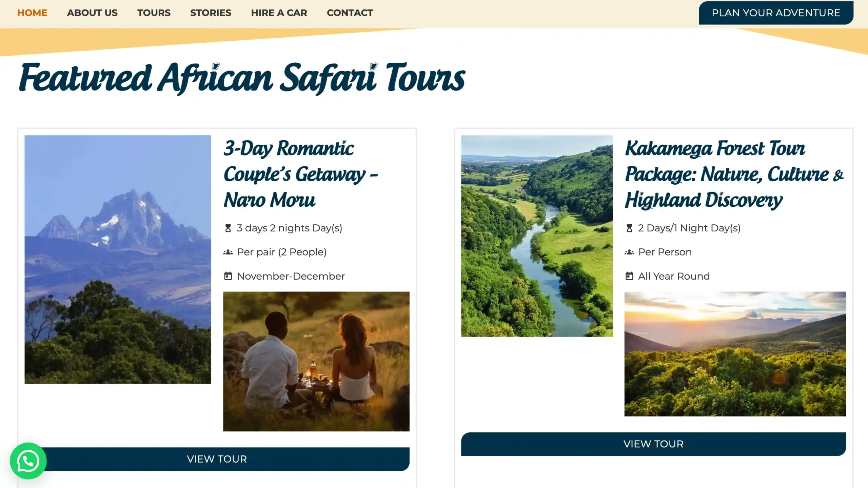This screenshot has width=868, height=488.
Task: Open the WhatsApp chat icon
Action: coord(28,461)
